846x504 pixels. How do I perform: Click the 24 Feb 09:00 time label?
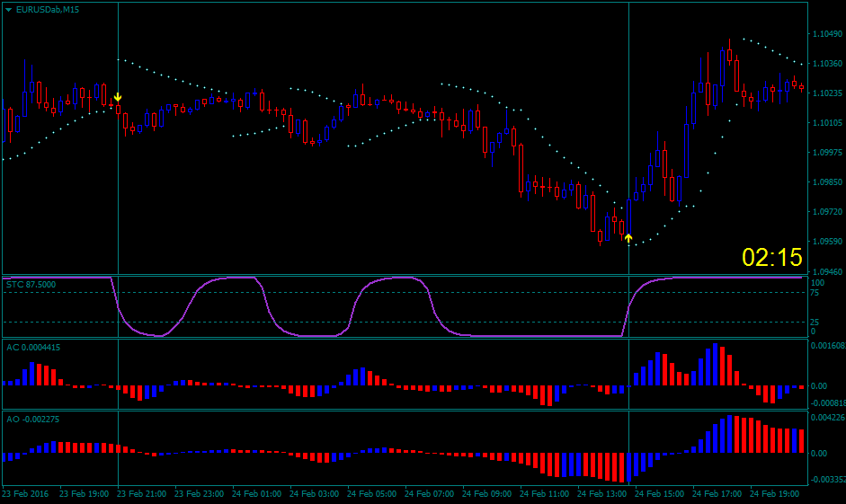point(486,493)
